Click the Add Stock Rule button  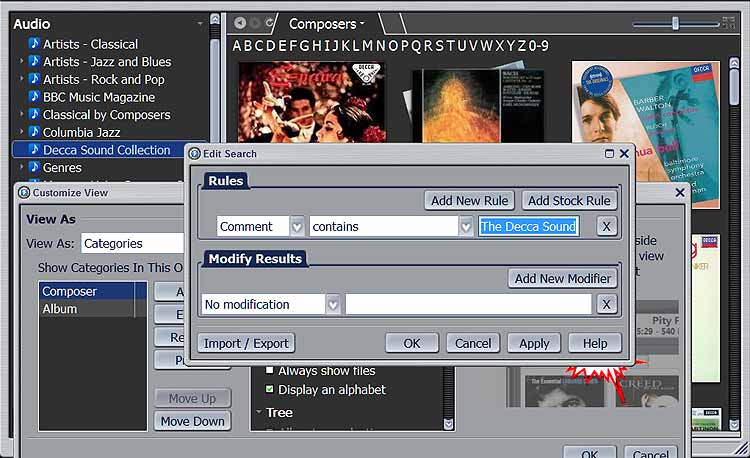(x=568, y=200)
